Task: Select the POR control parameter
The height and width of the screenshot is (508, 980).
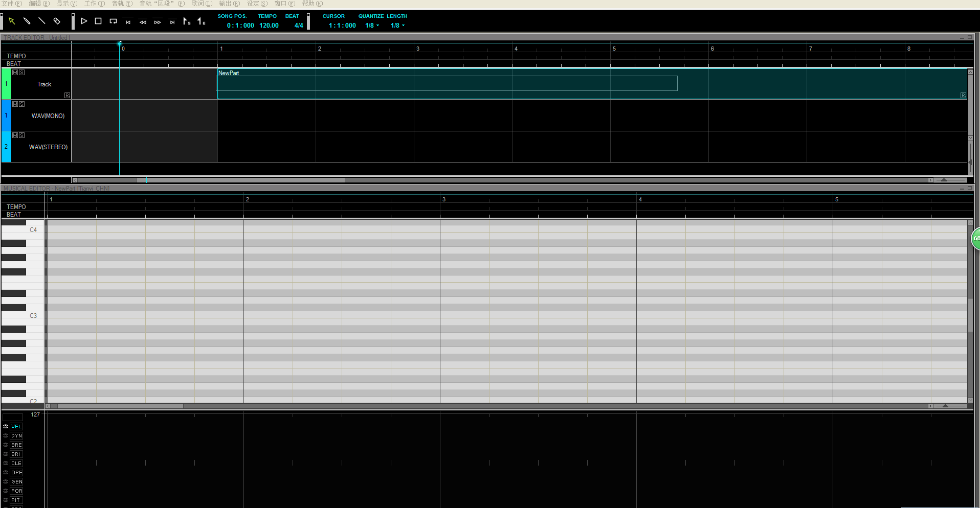Action: [x=16, y=491]
